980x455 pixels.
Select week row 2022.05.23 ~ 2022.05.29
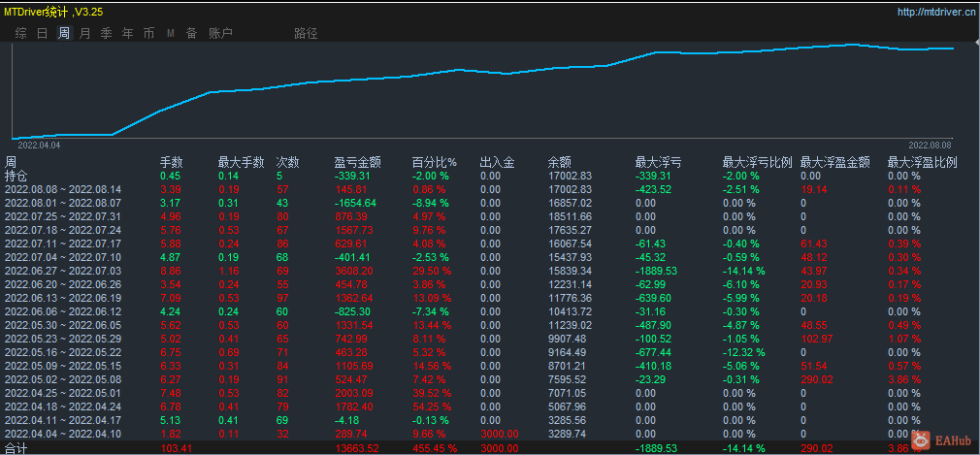pos(62,339)
